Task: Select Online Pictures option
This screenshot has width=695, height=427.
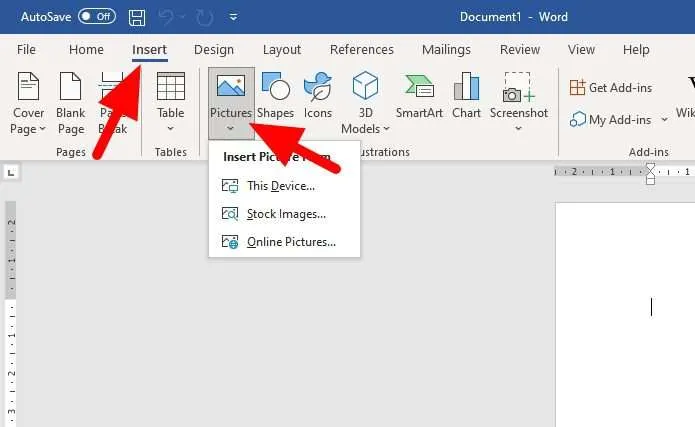Action: click(x=284, y=242)
